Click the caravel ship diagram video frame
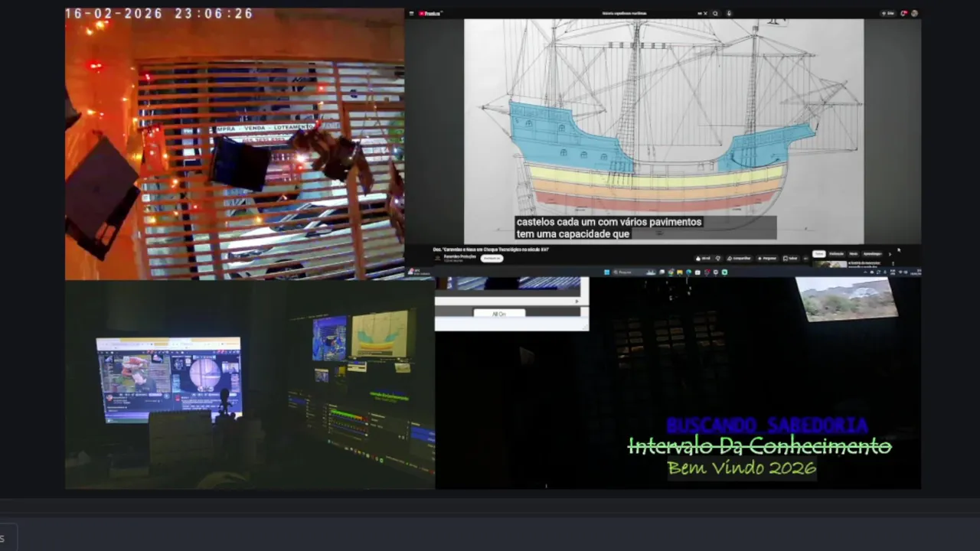 click(x=664, y=130)
